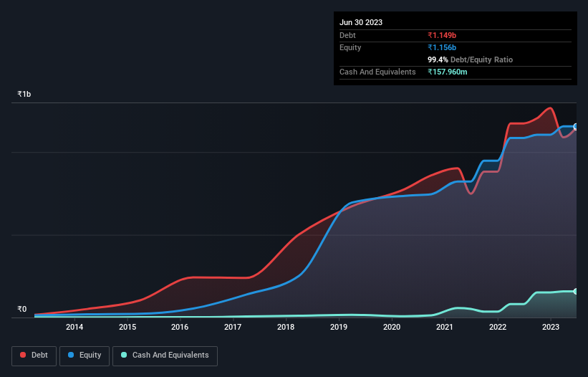This screenshot has height=377, width=588.
Task: Click the Jun 30 2023 tooltip date
Action: (361, 22)
